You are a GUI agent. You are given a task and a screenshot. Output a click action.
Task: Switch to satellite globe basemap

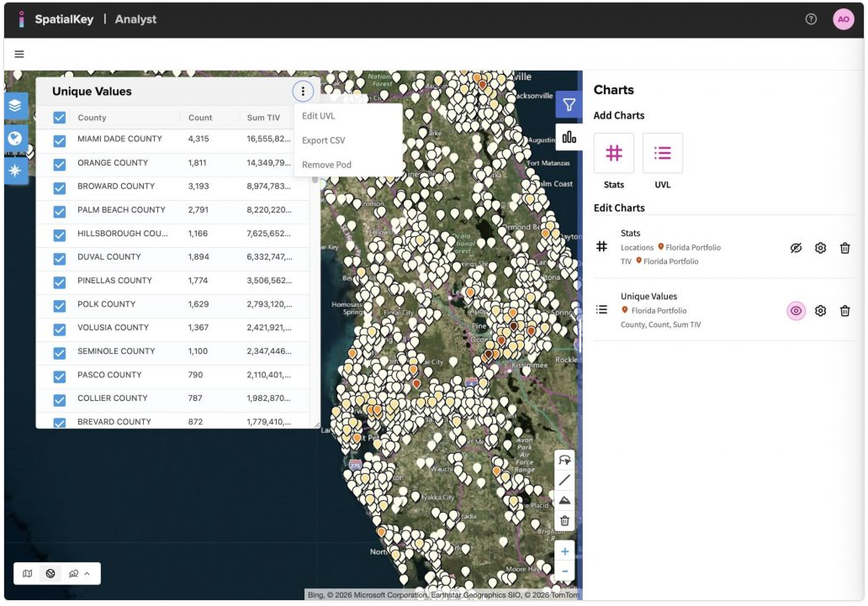[50, 574]
